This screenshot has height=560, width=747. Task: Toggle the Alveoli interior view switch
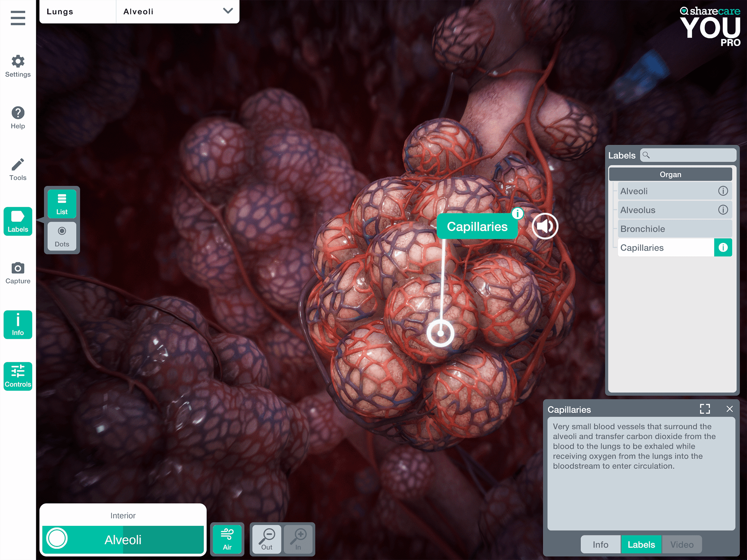[57, 539]
